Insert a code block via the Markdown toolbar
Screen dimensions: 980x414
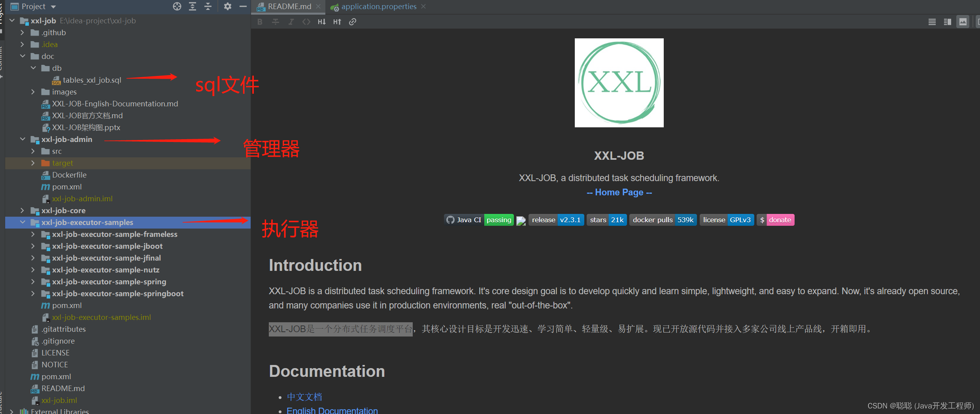306,21
